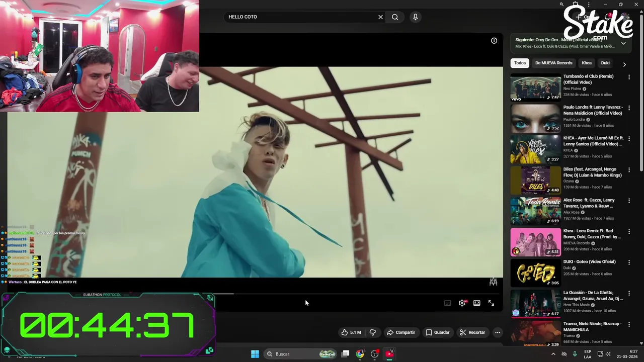Click the search magnifier button
The image size is (644, 362).
[395, 17]
